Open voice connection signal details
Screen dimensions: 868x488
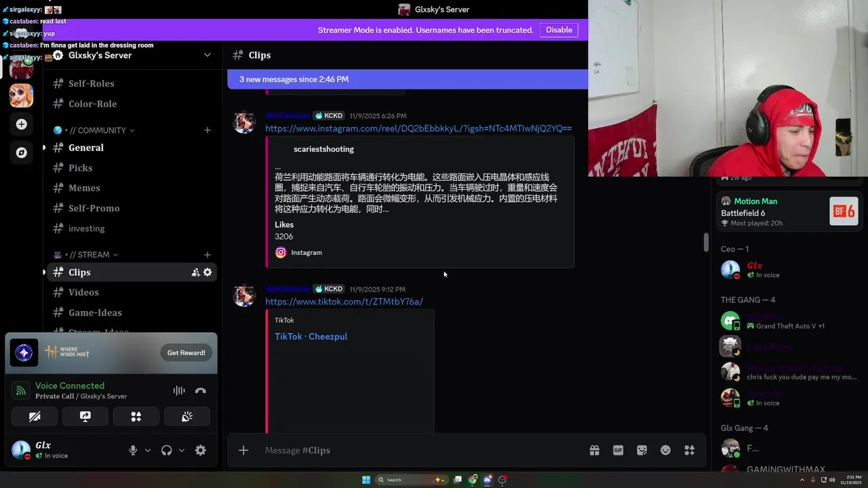coord(21,390)
